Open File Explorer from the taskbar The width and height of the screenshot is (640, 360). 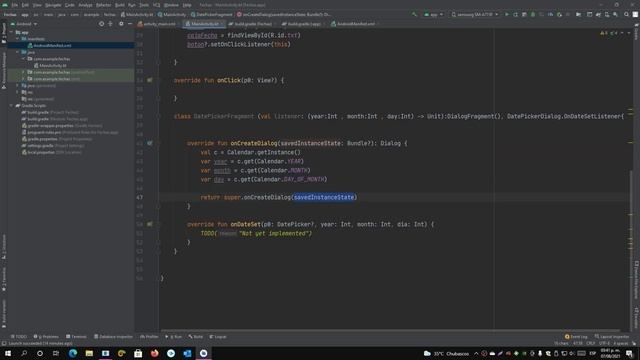(x=89, y=353)
